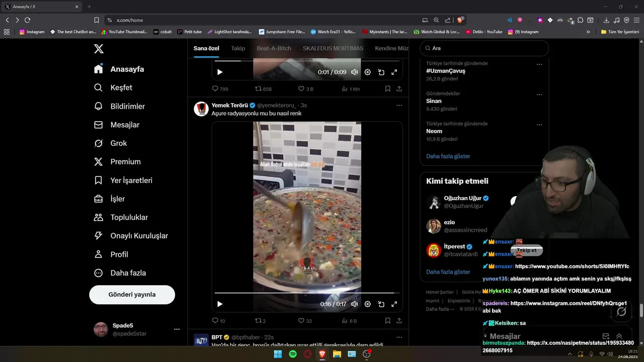Open top video settings gear
This screenshot has width=644, height=362.
(x=368, y=72)
